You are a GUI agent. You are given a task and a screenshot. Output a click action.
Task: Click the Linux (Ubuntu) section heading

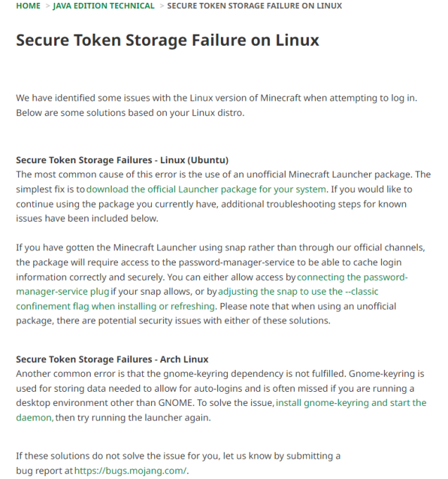[x=122, y=160]
